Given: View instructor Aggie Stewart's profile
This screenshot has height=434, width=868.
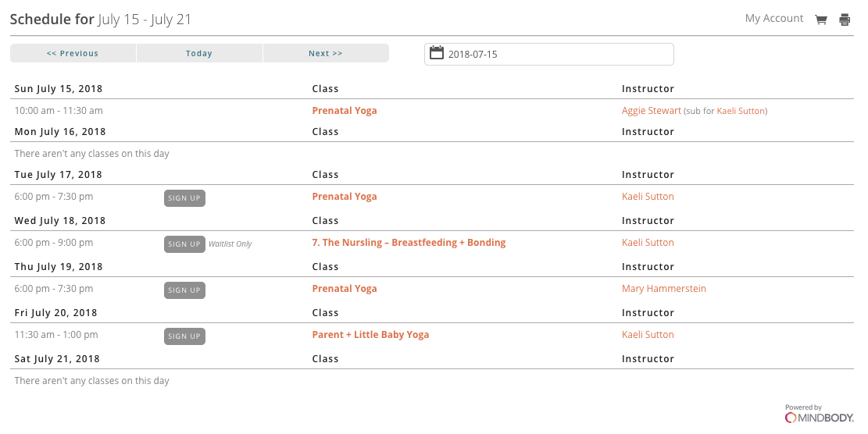Looking at the screenshot, I should [652, 111].
